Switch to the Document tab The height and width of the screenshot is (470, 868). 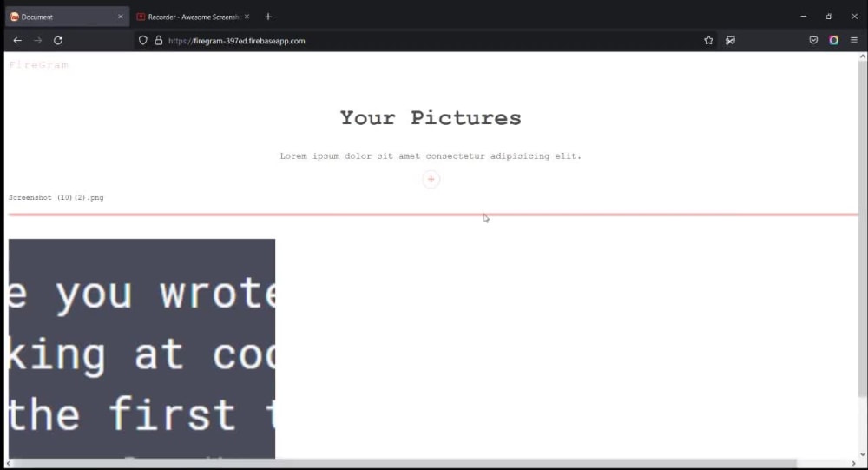pos(67,17)
